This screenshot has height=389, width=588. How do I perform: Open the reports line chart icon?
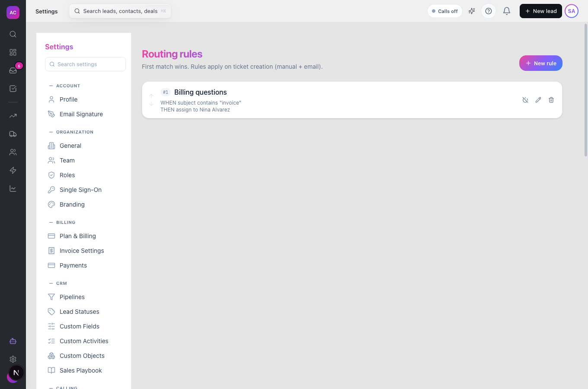13,188
